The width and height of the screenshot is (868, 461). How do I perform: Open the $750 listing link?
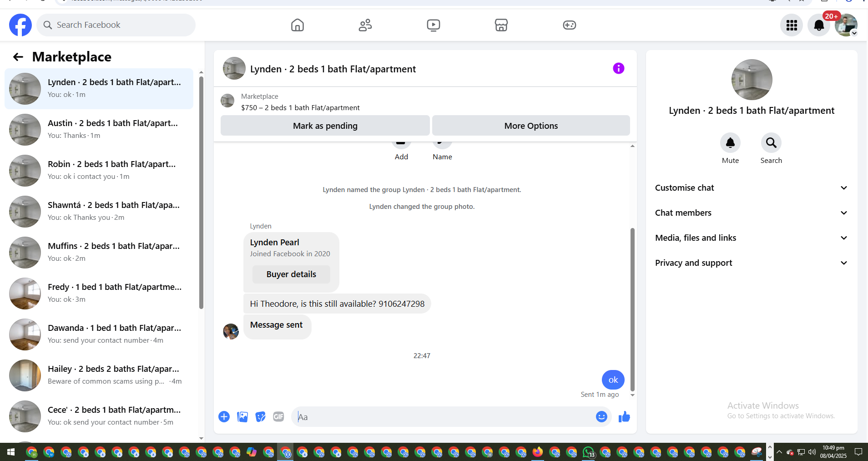[x=300, y=108]
